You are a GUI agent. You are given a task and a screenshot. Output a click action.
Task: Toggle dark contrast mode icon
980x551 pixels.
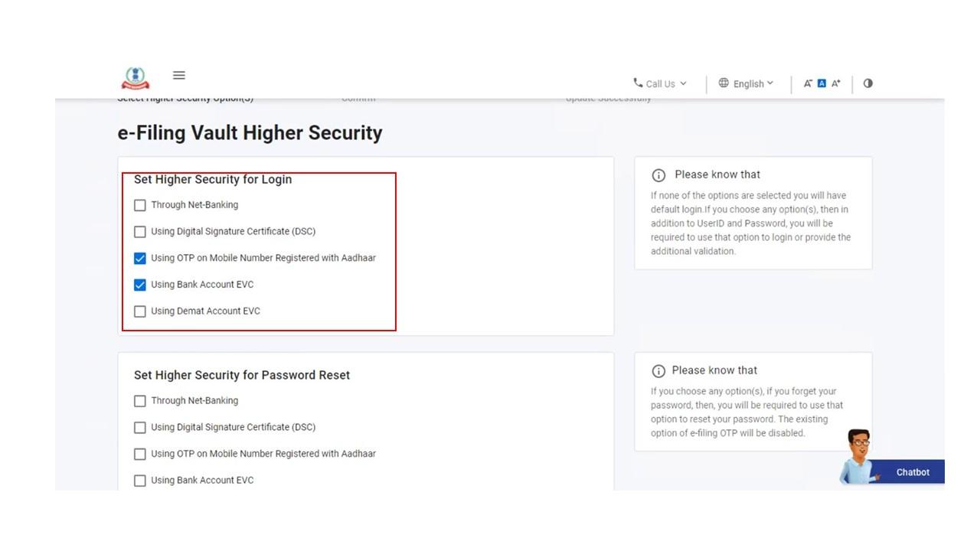point(867,83)
